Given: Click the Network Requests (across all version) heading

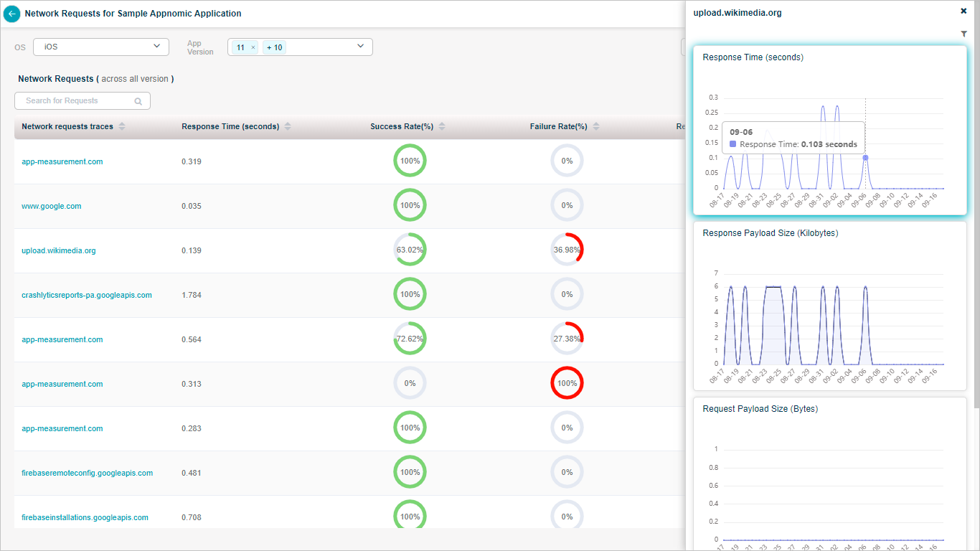Looking at the screenshot, I should (x=96, y=79).
